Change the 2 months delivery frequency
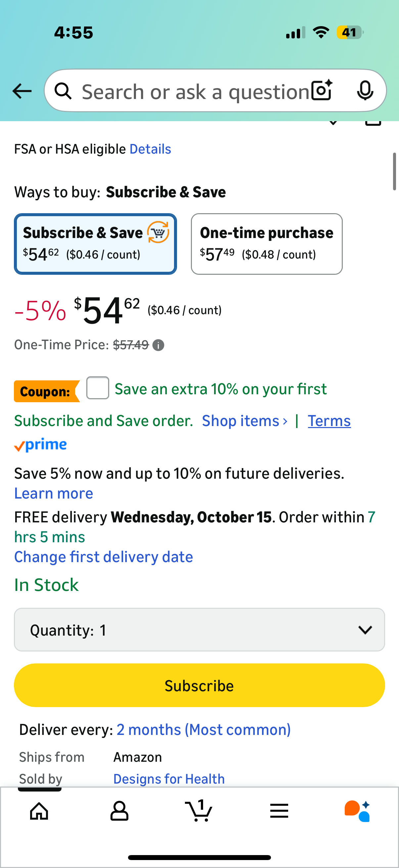Image resolution: width=399 pixels, height=868 pixels. tap(203, 730)
